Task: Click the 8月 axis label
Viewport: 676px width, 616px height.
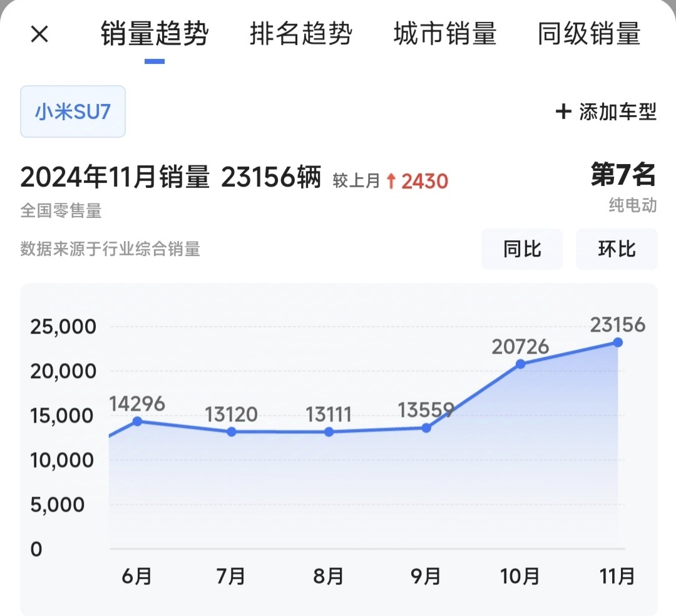Action: click(328, 576)
